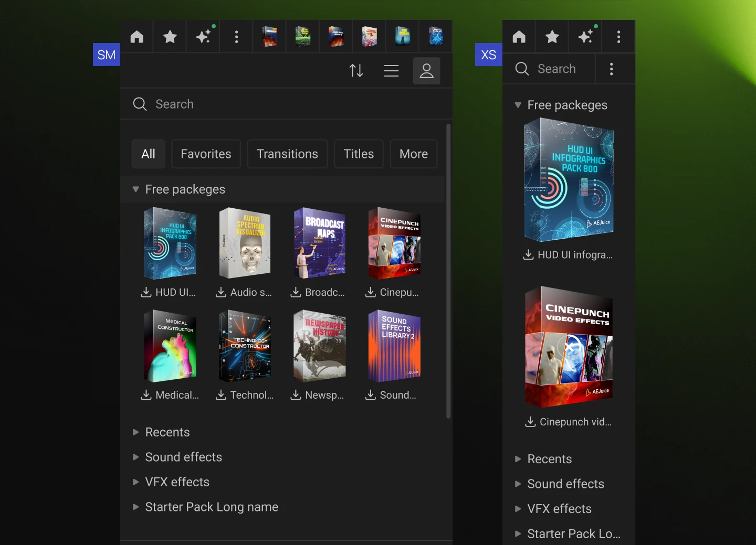756x545 pixels.
Task: Click the 'Technol...' pack label
Action: 252,395
